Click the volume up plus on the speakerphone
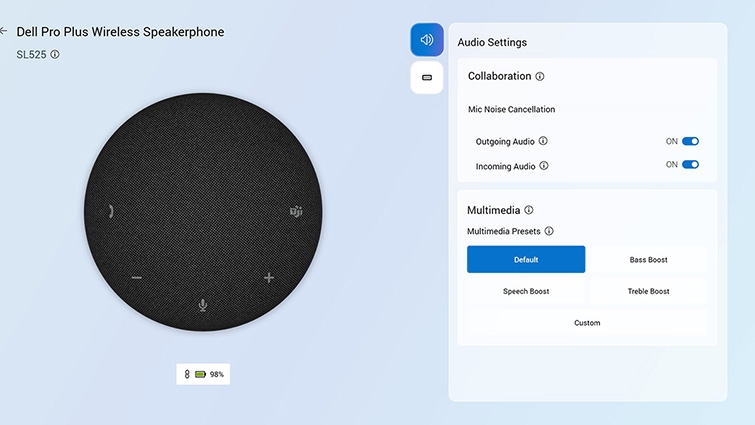This screenshot has height=425, width=755. coord(269,278)
